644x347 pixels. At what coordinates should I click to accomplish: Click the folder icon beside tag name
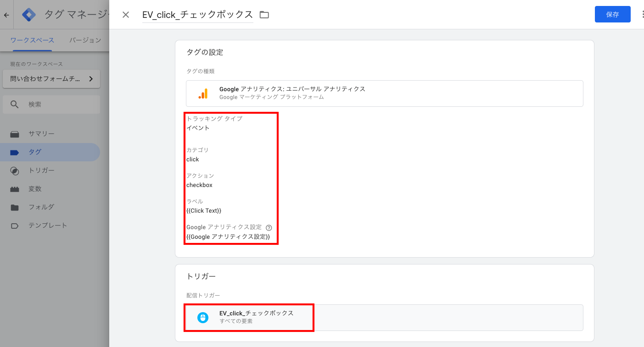(x=264, y=15)
